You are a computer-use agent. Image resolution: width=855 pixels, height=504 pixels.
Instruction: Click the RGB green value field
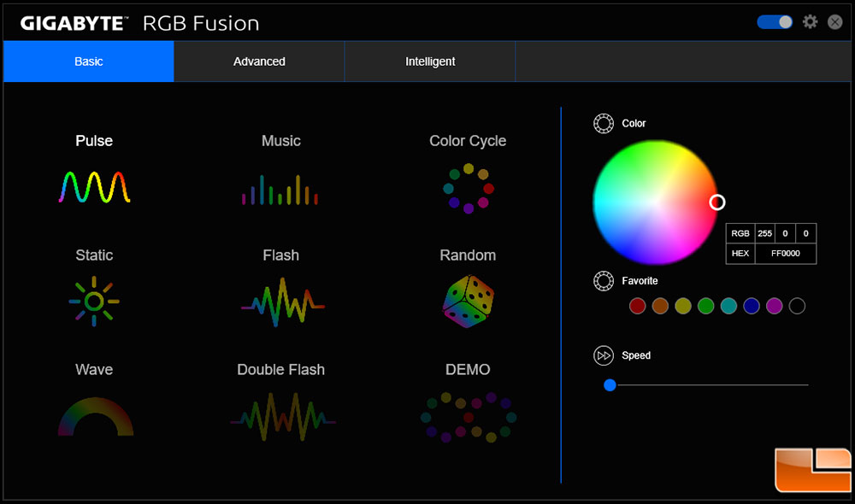785,233
